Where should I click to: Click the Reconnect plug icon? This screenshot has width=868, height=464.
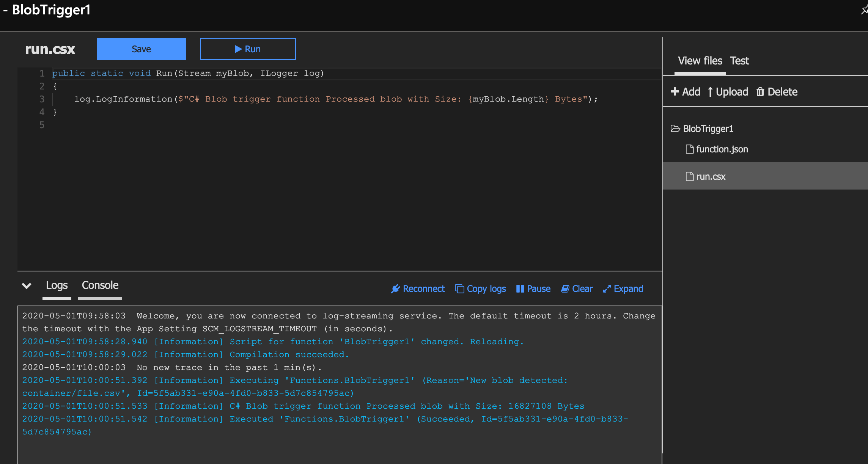[395, 289]
